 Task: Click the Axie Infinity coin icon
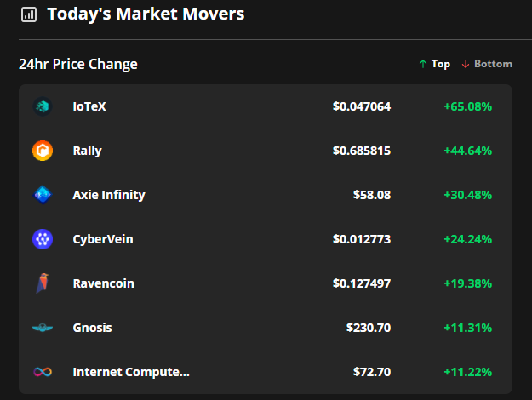click(x=43, y=195)
